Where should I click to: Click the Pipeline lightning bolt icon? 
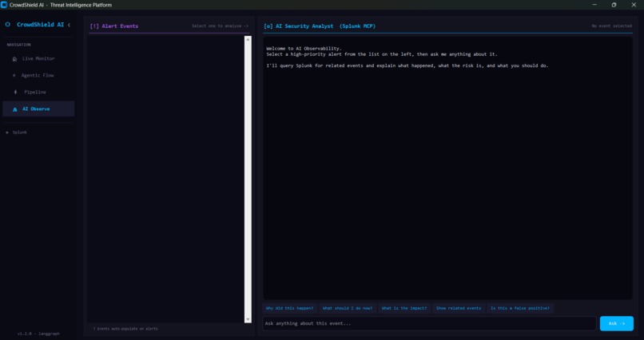[x=16, y=93]
